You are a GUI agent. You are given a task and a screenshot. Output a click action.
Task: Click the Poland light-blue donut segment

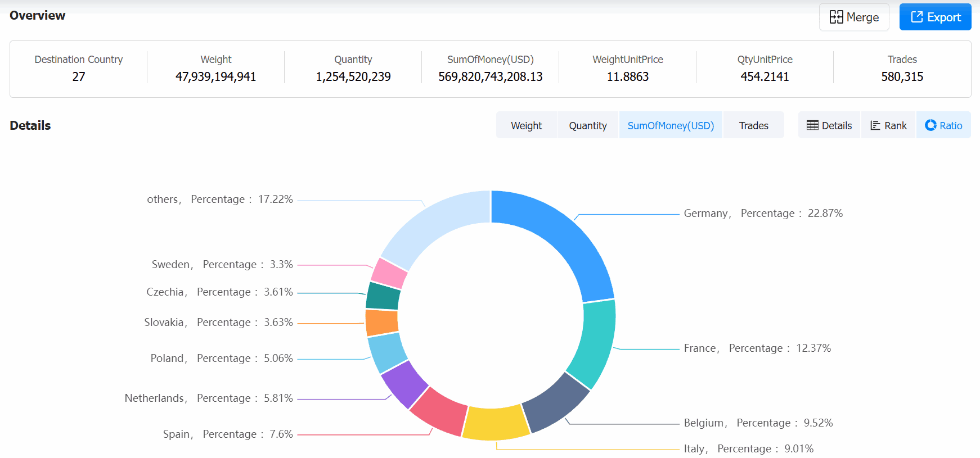(x=388, y=352)
